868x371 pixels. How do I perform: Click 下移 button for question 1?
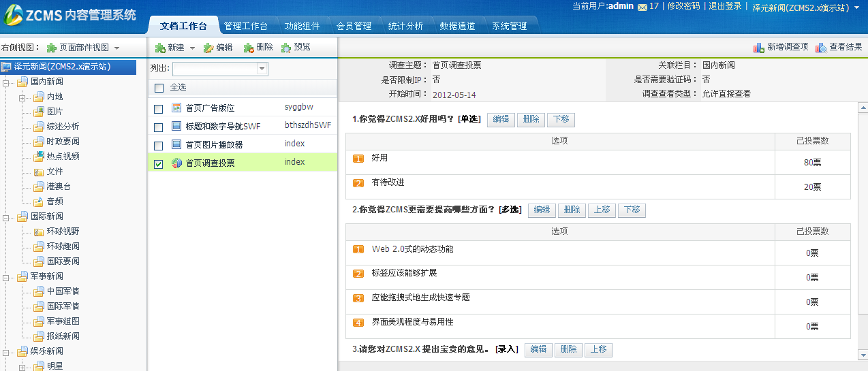[561, 119]
